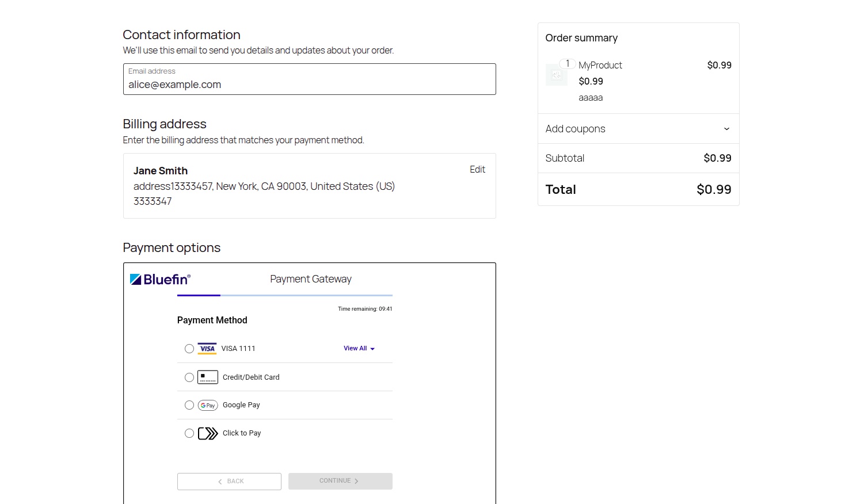Edit the billing address for Jane Smith
The width and height of the screenshot is (845, 504).
(x=477, y=169)
